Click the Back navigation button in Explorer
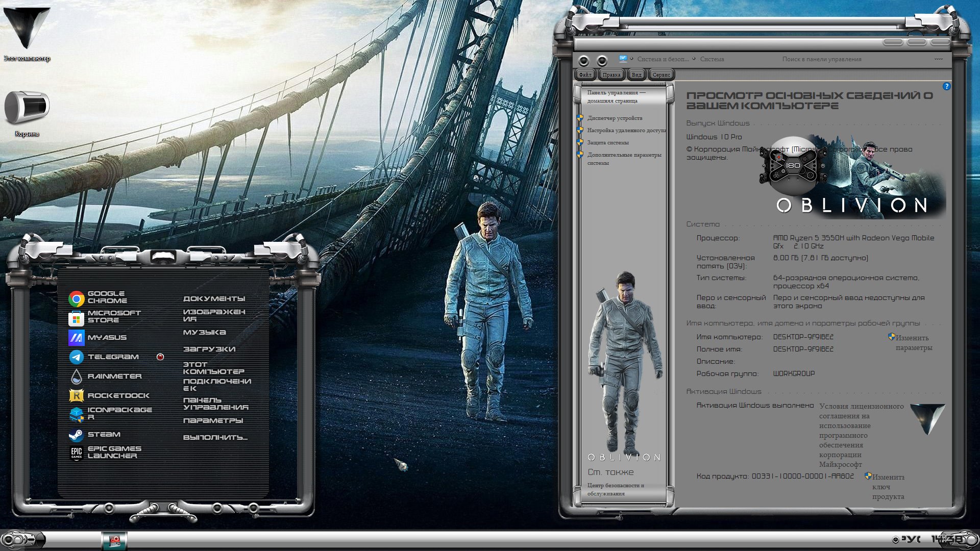The height and width of the screenshot is (551, 980). click(584, 61)
